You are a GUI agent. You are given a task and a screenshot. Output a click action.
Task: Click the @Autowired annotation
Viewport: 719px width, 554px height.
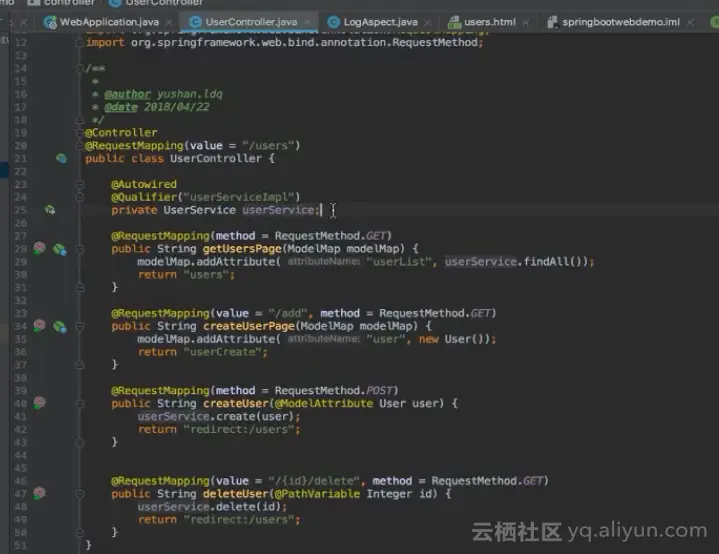[144, 184]
